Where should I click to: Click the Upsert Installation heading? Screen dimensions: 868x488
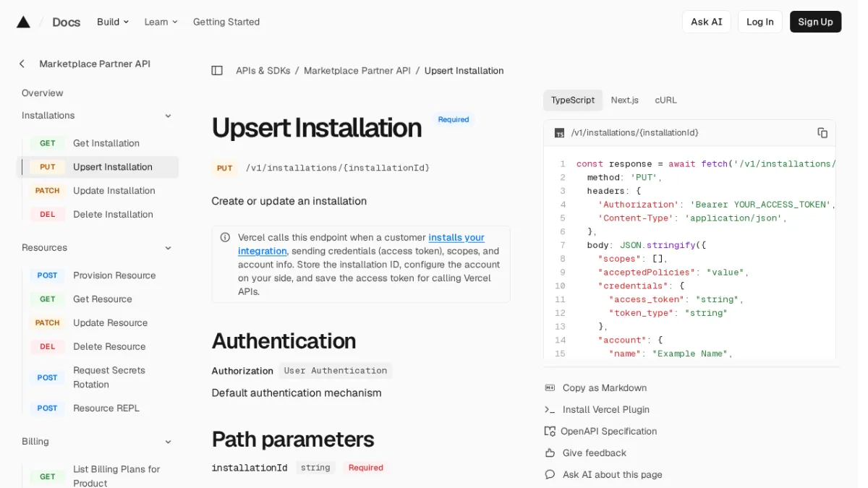click(x=317, y=128)
